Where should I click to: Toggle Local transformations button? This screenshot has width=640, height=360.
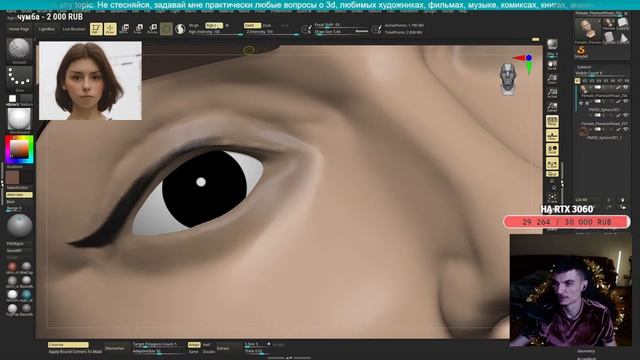point(552,149)
